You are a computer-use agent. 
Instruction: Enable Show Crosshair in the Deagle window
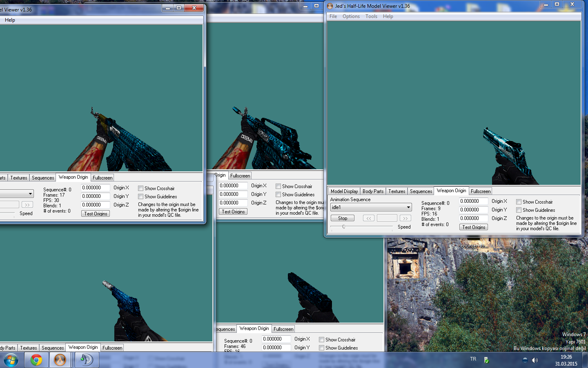(x=519, y=202)
